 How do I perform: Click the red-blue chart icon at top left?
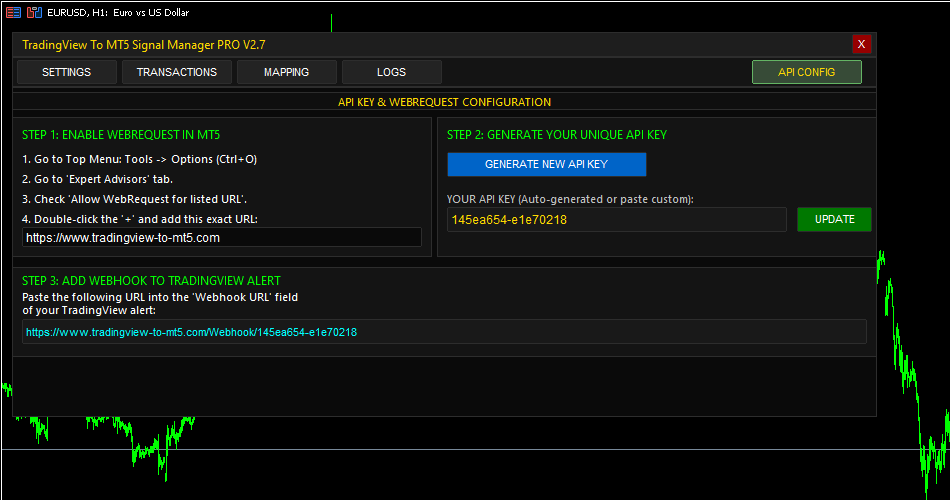13,12
